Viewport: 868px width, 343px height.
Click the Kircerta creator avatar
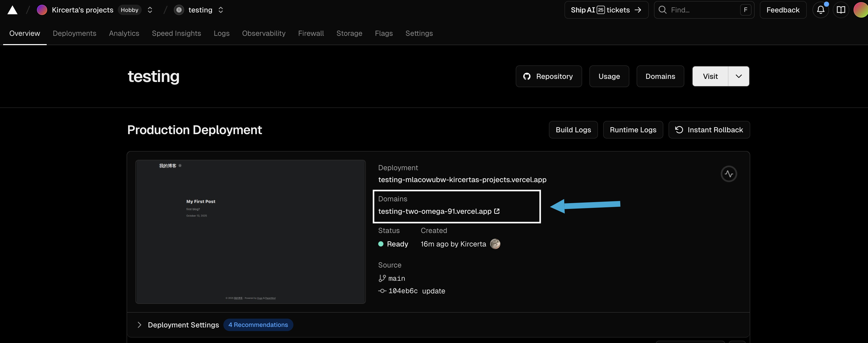(x=495, y=244)
